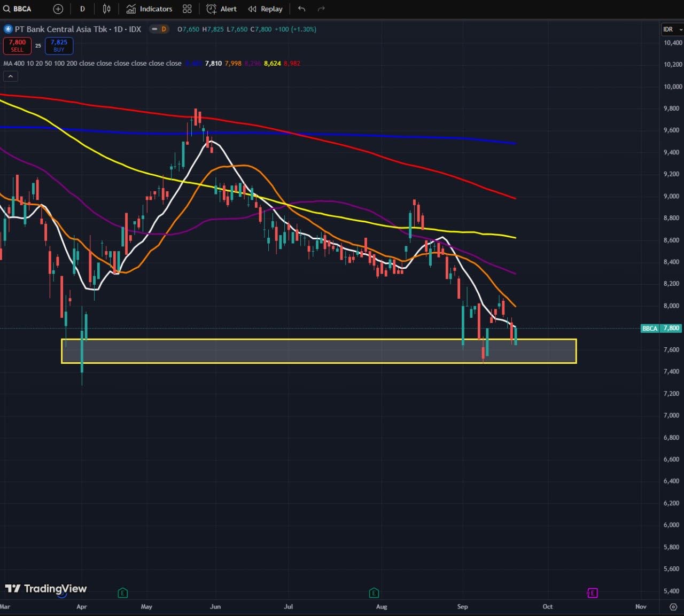Viewport: 684px width, 616px height.
Task: Click the earnings E marker near May
Action: 122,592
